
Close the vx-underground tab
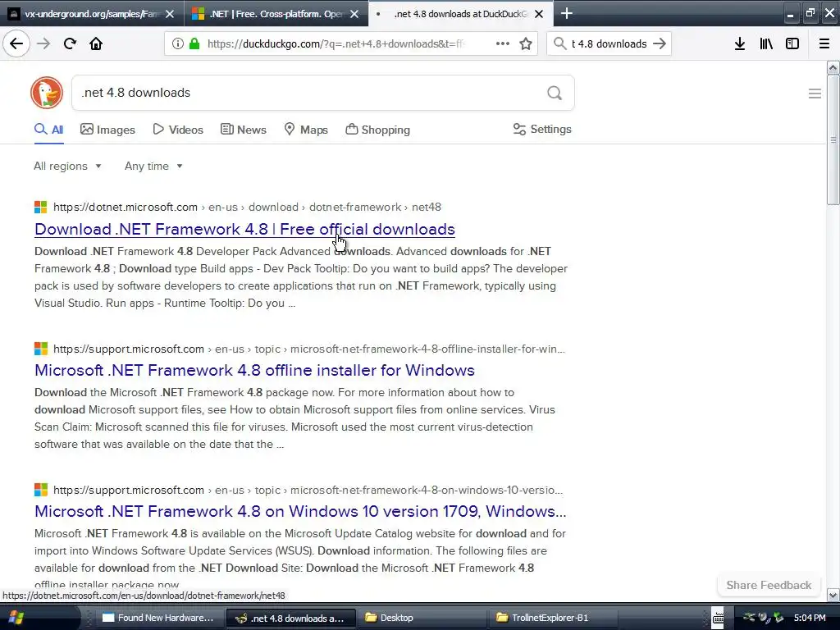170,14
